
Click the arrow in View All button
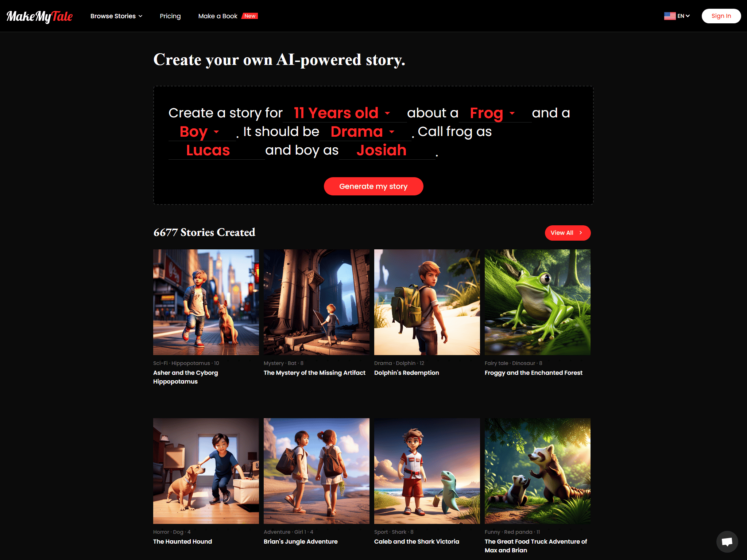click(x=581, y=233)
